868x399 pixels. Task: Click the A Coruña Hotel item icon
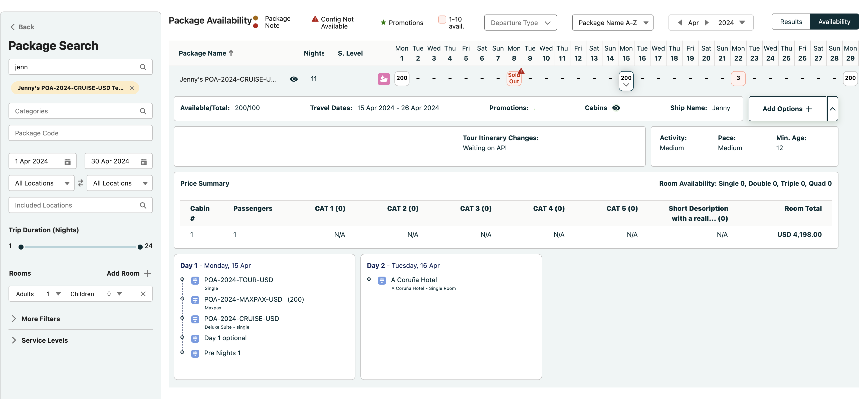click(382, 280)
